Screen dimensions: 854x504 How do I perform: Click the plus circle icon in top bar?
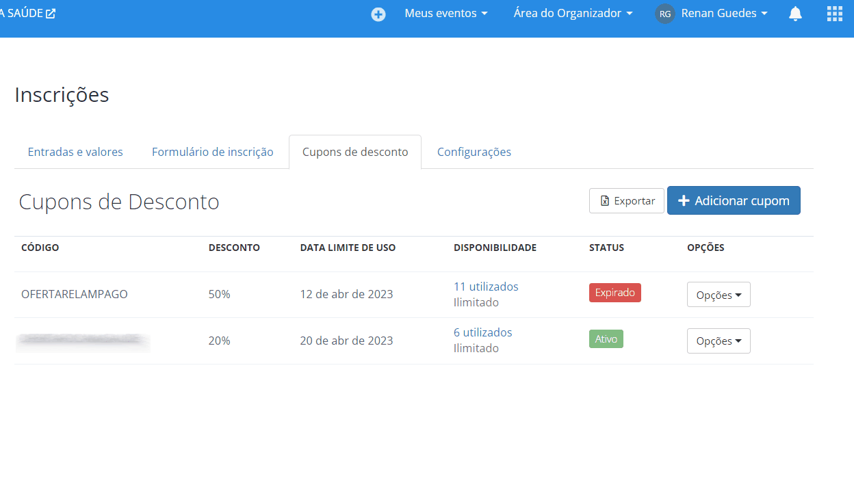(378, 14)
